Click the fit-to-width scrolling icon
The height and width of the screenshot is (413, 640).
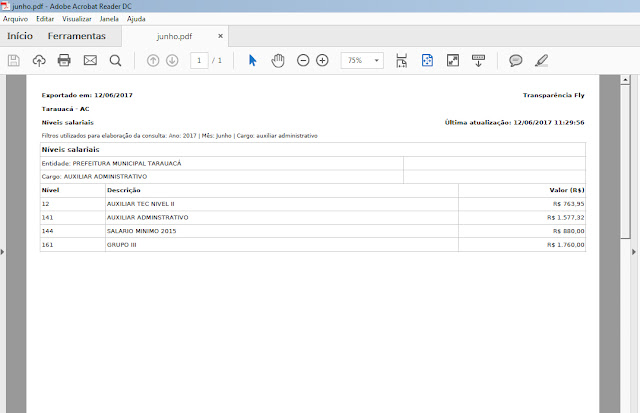[x=402, y=60]
